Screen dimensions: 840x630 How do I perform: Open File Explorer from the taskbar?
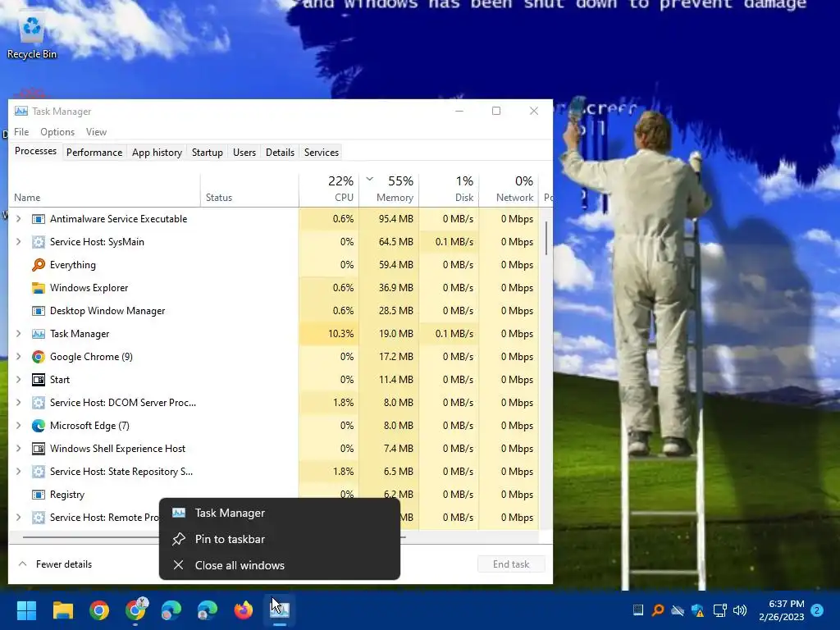pyautogui.click(x=62, y=610)
